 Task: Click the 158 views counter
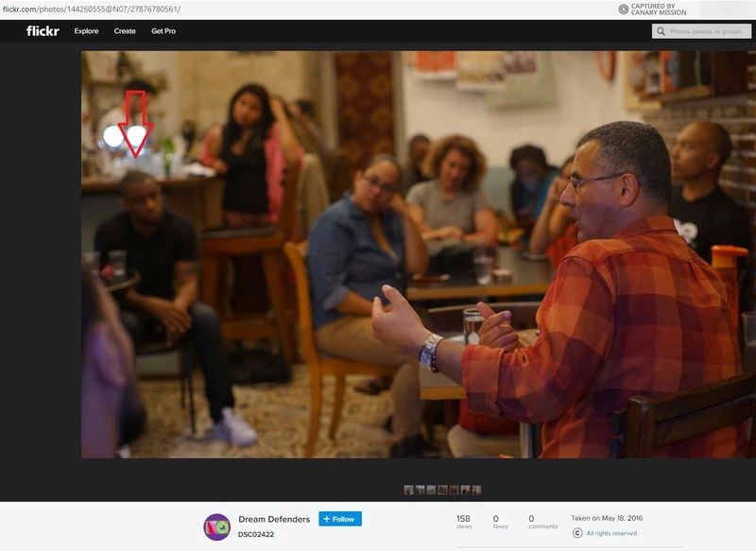pyautogui.click(x=464, y=523)
